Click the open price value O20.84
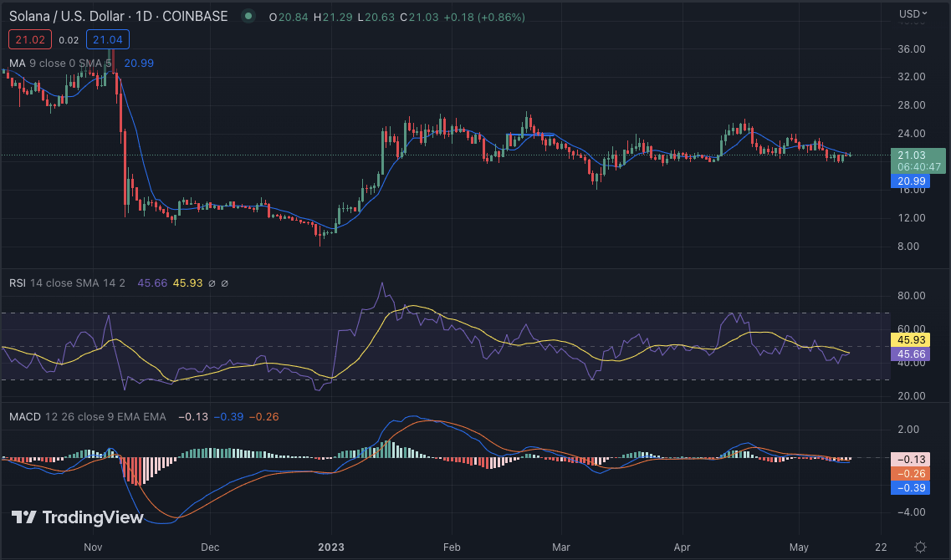This screenshot has width=951, height=560. pyautogui.click(x=289, y=17)
